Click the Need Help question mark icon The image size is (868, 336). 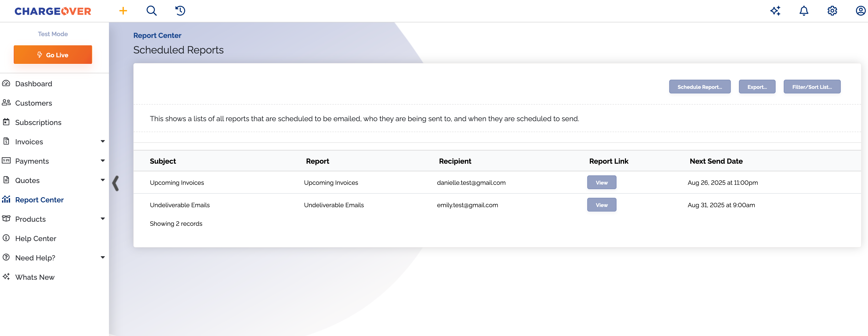pos(6,257)
